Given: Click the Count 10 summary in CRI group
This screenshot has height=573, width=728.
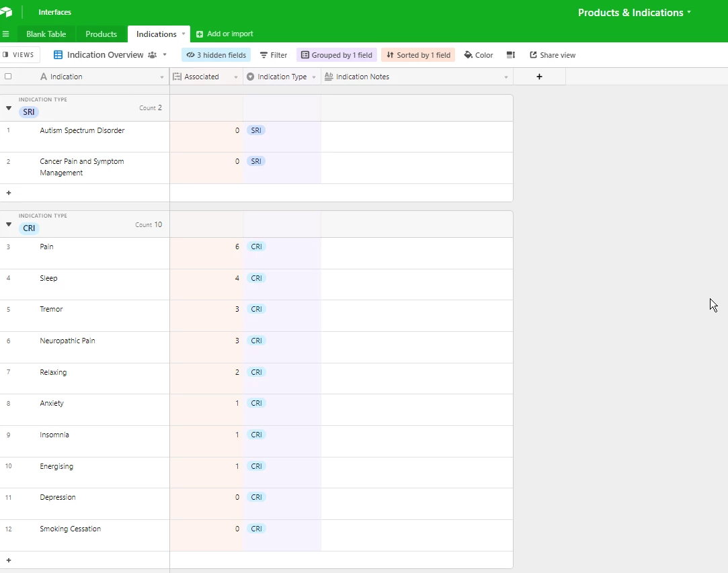Looking at the screenshot, I should click(149, 224).
